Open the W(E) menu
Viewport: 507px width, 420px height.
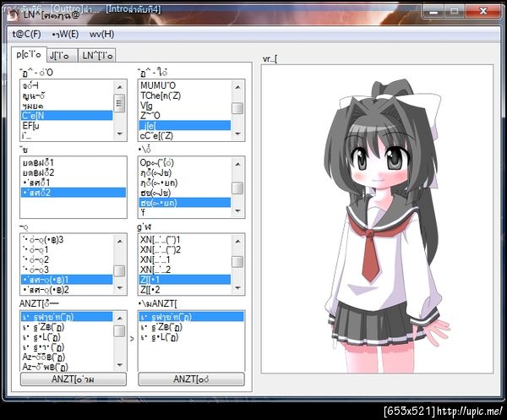(x=65, y=34)
